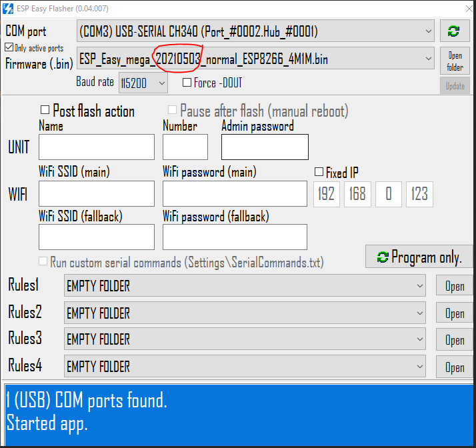Open the Rules1 EMPTY FOLDER dropdown
The height and width of the screenshot is (448, 476).
(x=245, y=285)
